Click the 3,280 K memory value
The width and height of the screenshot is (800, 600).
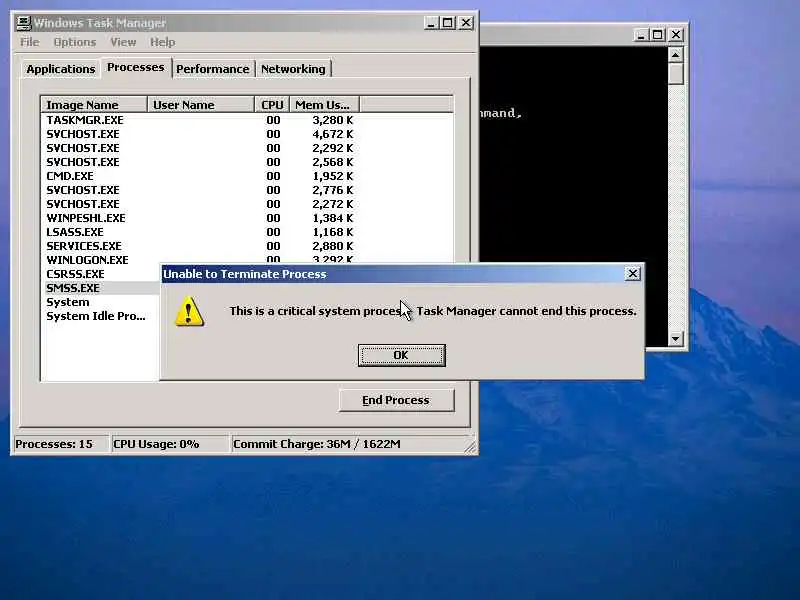tap(333, 120)
